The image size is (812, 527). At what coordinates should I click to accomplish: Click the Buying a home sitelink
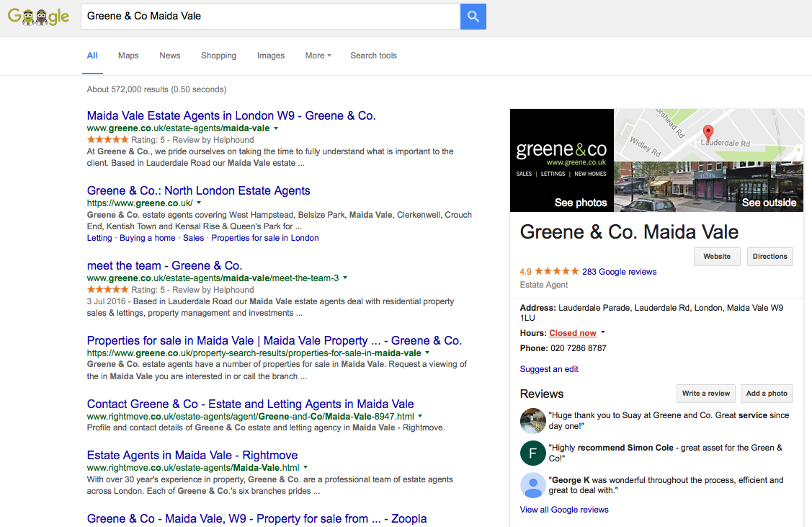148,238
